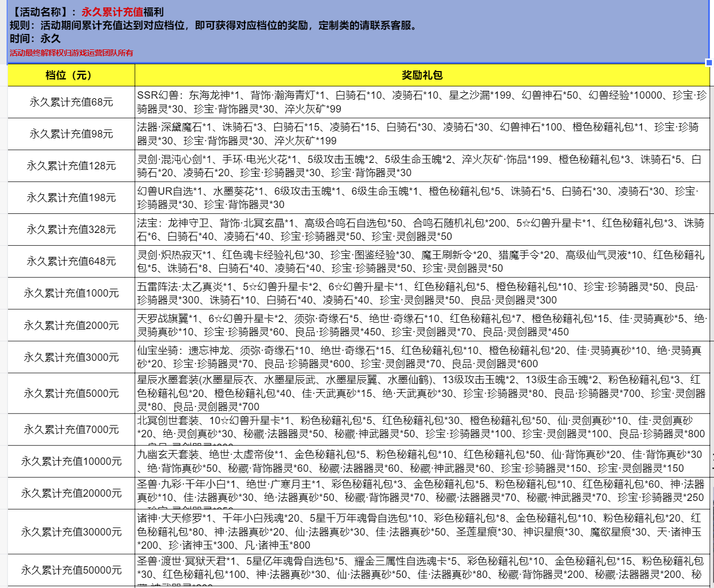This screenshot has height=588, width=714.
Task: Click the 永久累计充值50000元 tier cell
Action: 71,570
